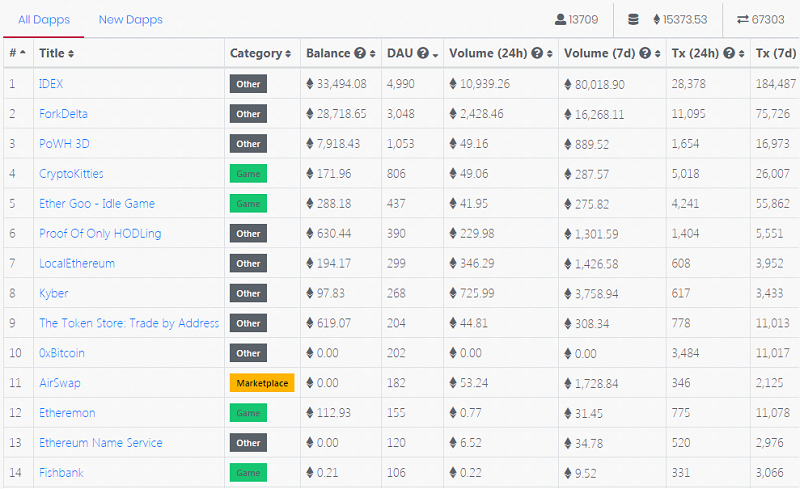
Task: Click the Volume (24h) help icon
Action: [x=537, y=53]
